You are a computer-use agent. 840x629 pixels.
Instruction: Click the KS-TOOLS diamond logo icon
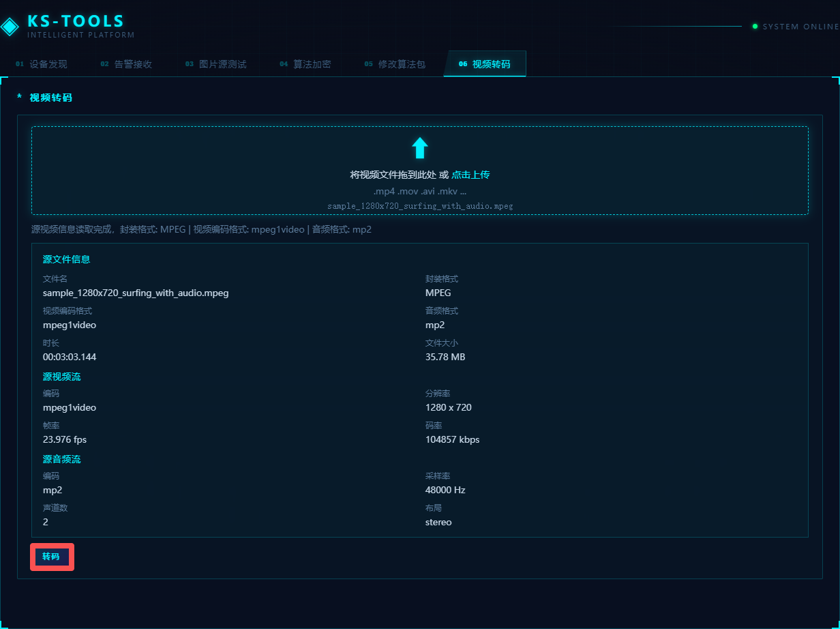[x=10, y=27]
